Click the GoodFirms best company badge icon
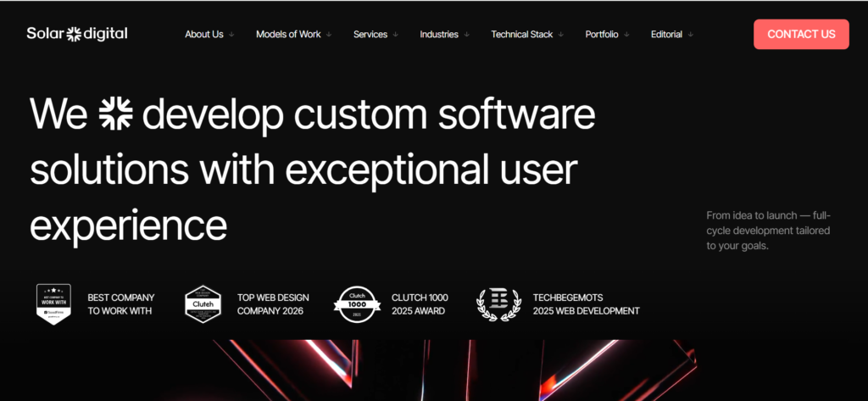Viewport: 868px width, 401px height. 53,304
